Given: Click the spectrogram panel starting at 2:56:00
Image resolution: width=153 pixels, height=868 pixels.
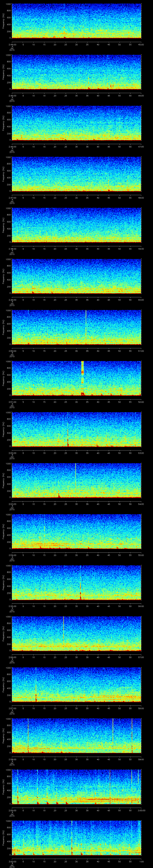Looking at the screenshot, I should click(x=77, y=634).
